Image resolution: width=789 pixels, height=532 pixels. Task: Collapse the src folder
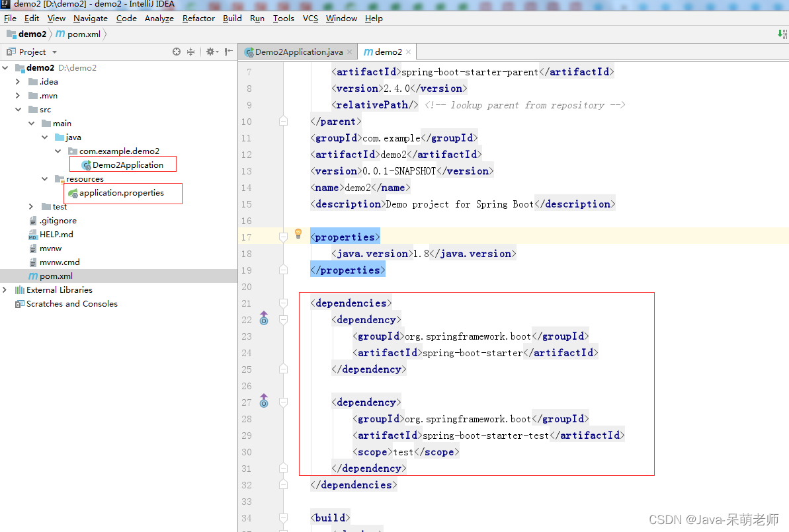click(x=18, y=109)
